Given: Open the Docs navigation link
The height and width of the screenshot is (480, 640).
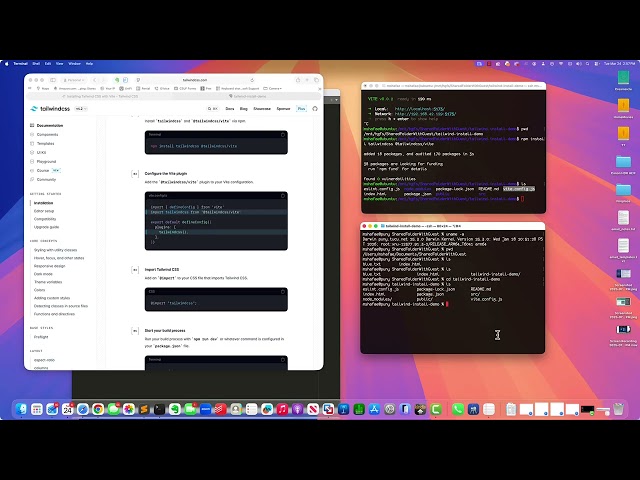Looking at the screenshot, I should (230, 109).
